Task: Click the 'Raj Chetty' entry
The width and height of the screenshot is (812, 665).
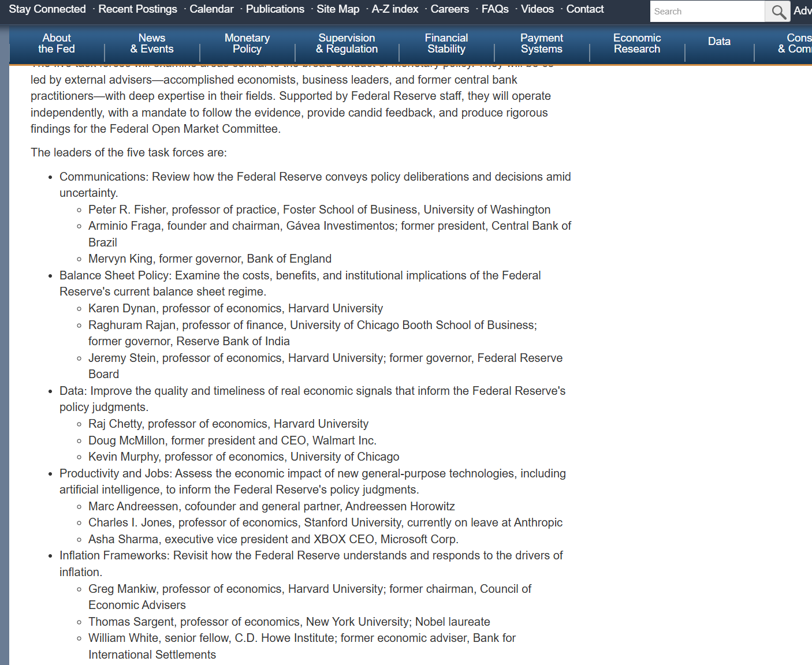Action: pyautogui.click(x=228, y=424)
